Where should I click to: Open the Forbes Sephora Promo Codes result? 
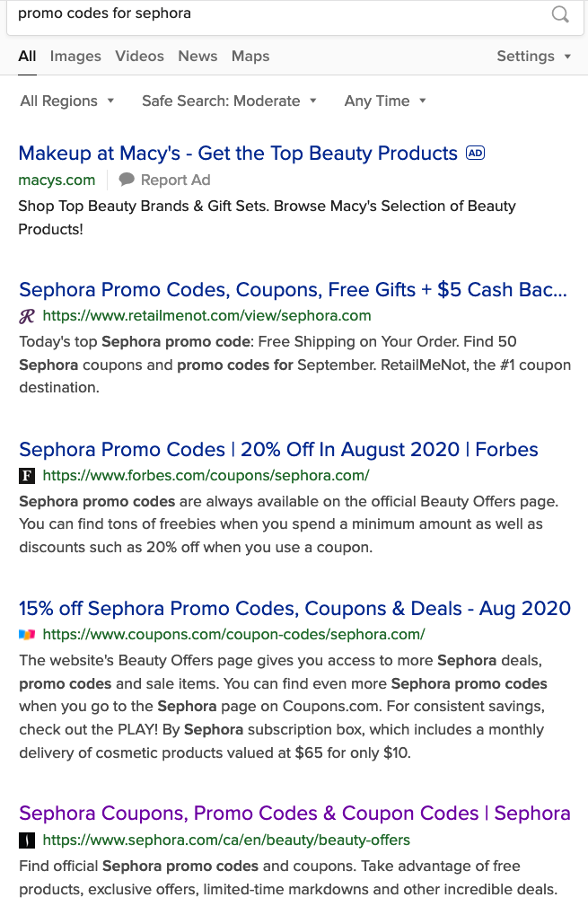point(278,449)
